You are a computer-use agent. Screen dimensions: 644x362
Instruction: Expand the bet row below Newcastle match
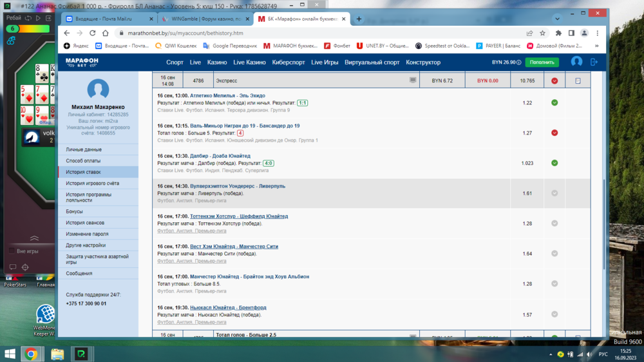[554, 336]
